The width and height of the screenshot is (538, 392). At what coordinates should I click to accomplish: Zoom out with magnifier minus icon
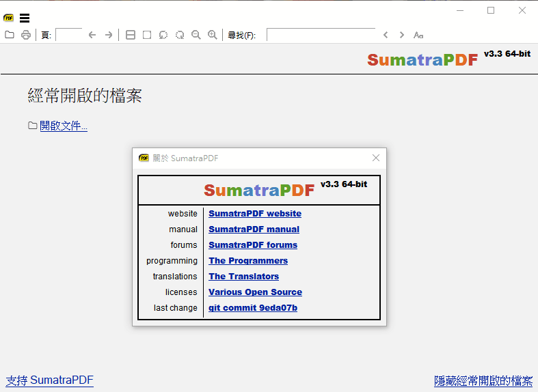[x=196, y=35]
